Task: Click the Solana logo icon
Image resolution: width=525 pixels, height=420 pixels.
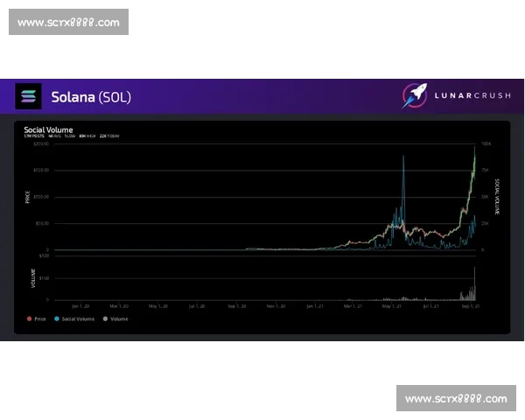Action: pyautogui.click(x=30, y=96)
